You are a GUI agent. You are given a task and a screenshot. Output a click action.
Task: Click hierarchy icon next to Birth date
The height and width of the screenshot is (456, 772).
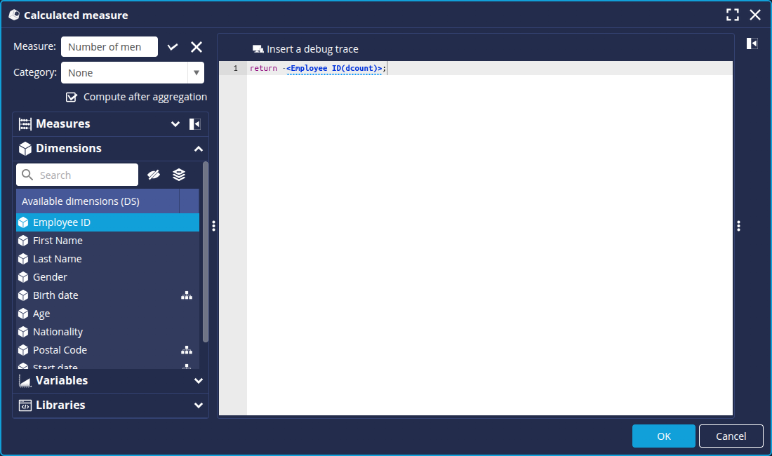click(x=186, y=296)
